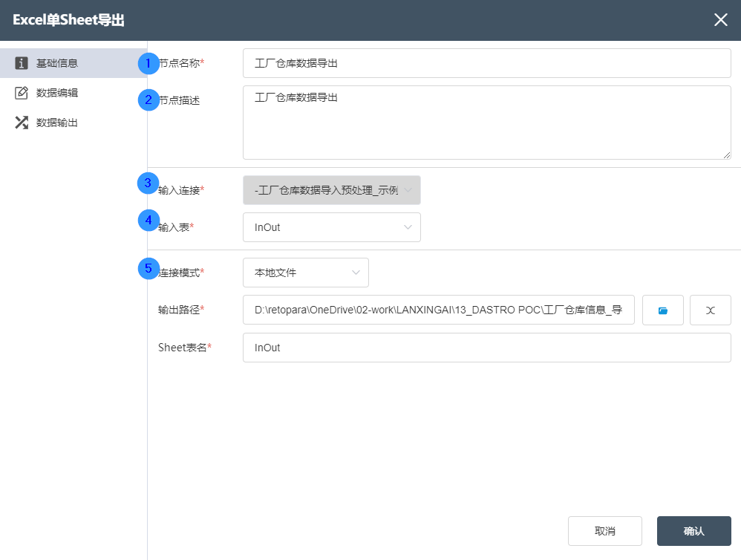Click the 输出路径 label text
Screen dimensions: 741x560
(x=181, y=310)
